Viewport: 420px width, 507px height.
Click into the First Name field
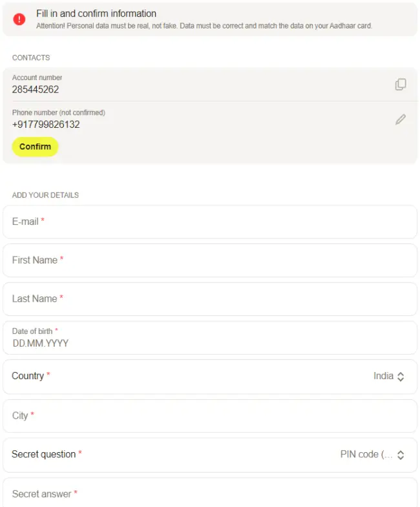pyautogui.click(x=209, y=260)
